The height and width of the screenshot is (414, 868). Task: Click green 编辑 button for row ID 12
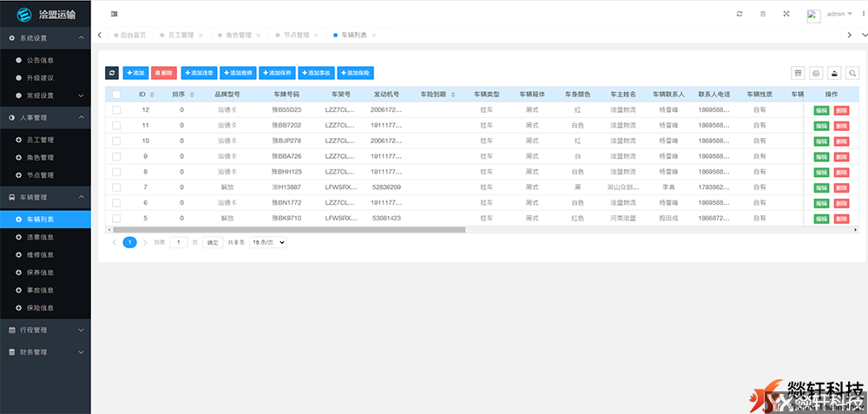[x=821, y=110]
